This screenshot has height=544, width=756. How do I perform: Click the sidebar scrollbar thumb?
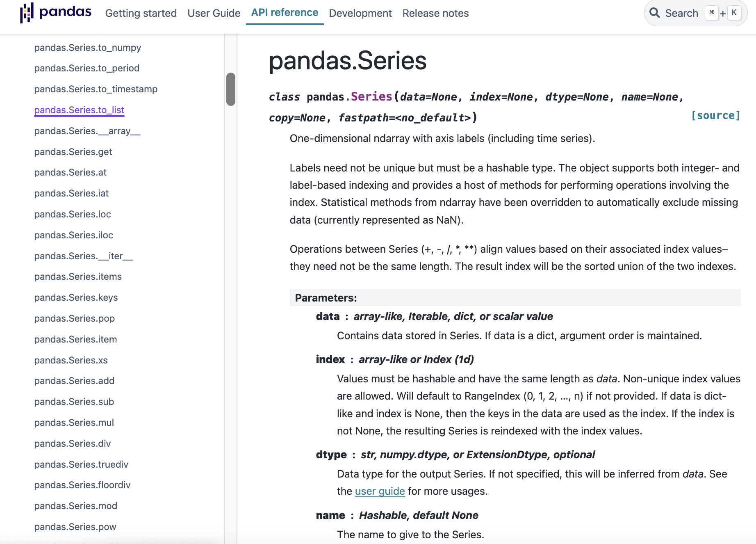click(231, 89)
